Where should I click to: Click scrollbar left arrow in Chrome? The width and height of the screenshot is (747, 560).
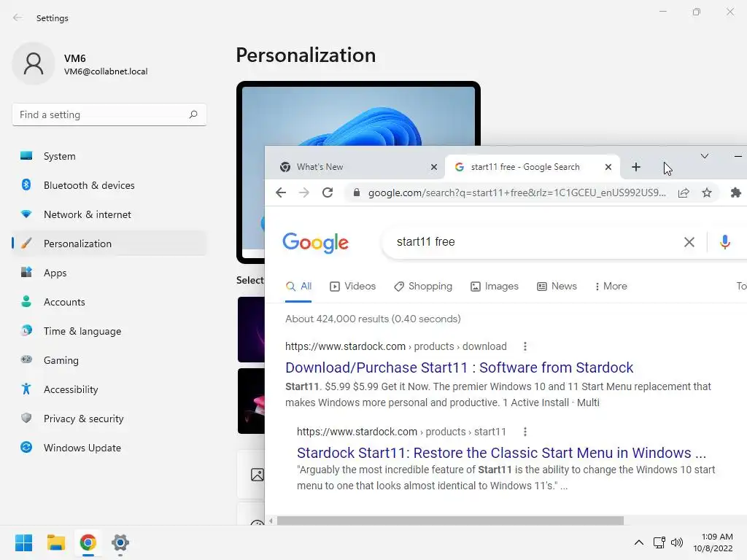click(x=271, y=521)
